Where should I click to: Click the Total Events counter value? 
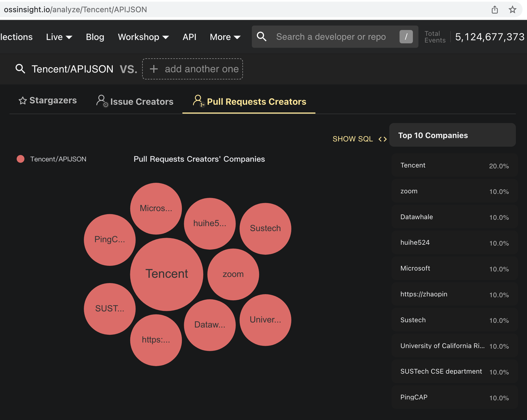[490, 37]
